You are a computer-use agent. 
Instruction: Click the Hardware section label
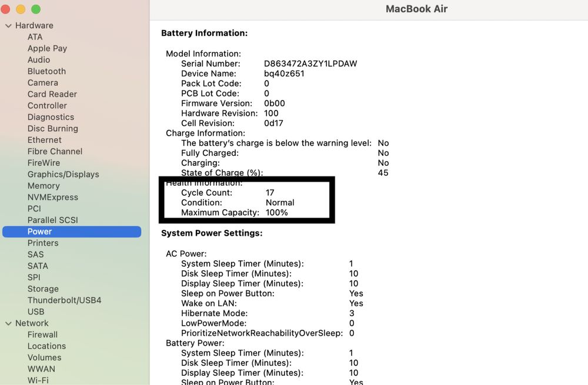pyautogui.click(x=34, y=25)
